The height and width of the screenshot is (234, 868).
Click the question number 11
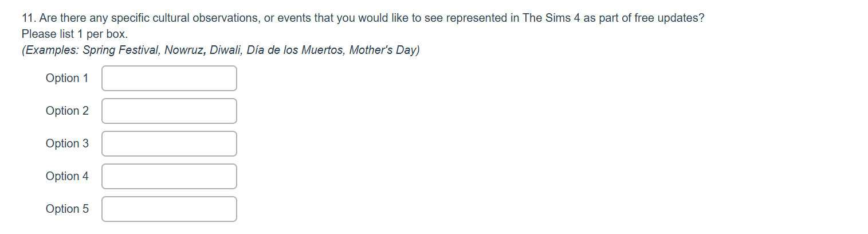point(29,18)
